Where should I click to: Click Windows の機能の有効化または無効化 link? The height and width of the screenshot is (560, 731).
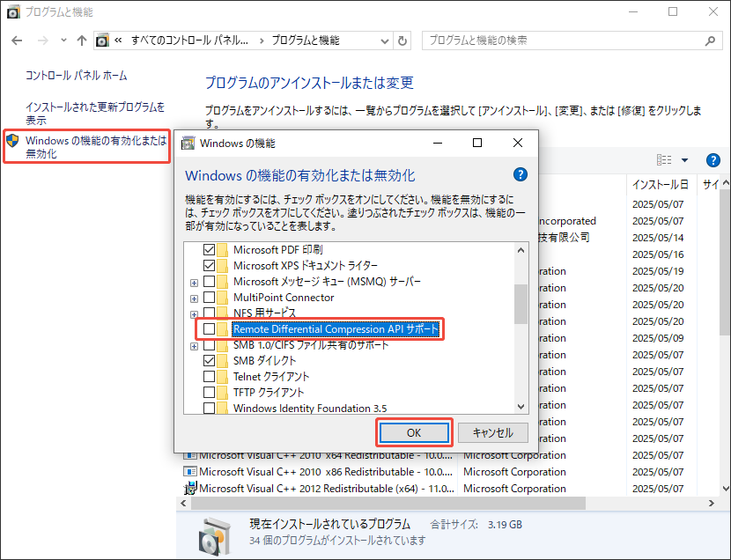coord(96,147)
